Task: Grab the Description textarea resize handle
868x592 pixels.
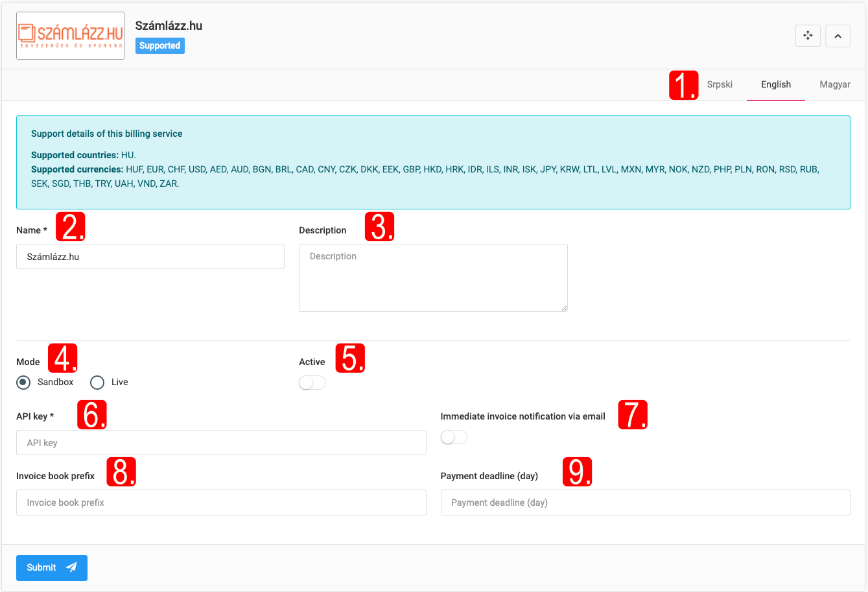Action: (564, 308)
